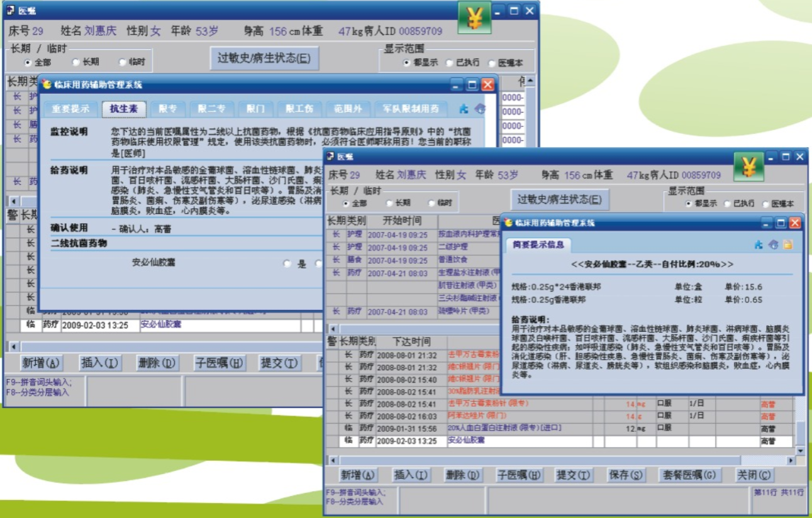Screen dimensions: 812x518
Task: Click 提交(T) in back 医嘱 window
Action: [279, 363]
